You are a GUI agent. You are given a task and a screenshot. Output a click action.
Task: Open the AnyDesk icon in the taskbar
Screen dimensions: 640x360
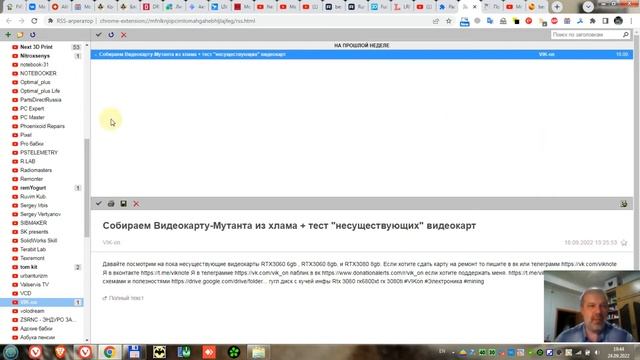[209, 352]
